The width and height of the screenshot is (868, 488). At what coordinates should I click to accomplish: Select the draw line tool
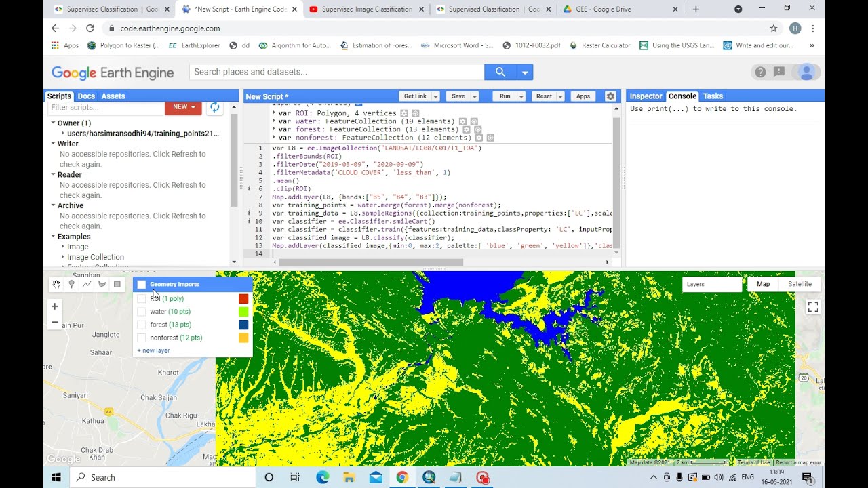(x=87, y=285)
